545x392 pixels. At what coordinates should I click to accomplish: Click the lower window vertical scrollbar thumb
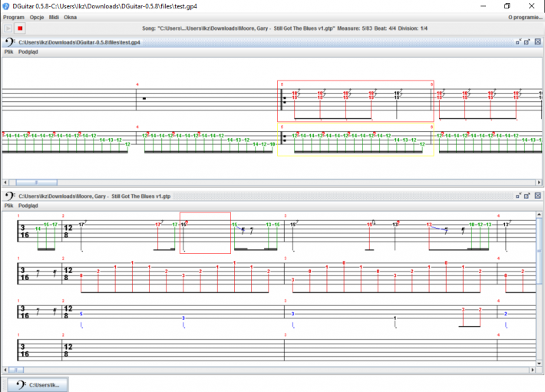539,251
